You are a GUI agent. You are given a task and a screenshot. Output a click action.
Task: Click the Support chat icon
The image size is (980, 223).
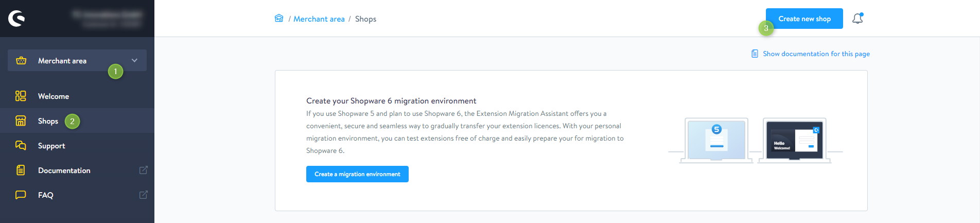pos(21,145)
